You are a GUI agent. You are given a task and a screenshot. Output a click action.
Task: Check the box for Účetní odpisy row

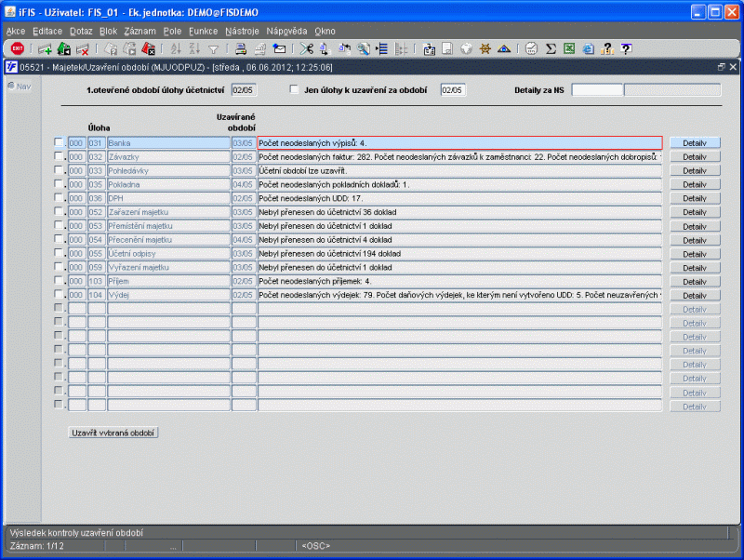point(59,253)
